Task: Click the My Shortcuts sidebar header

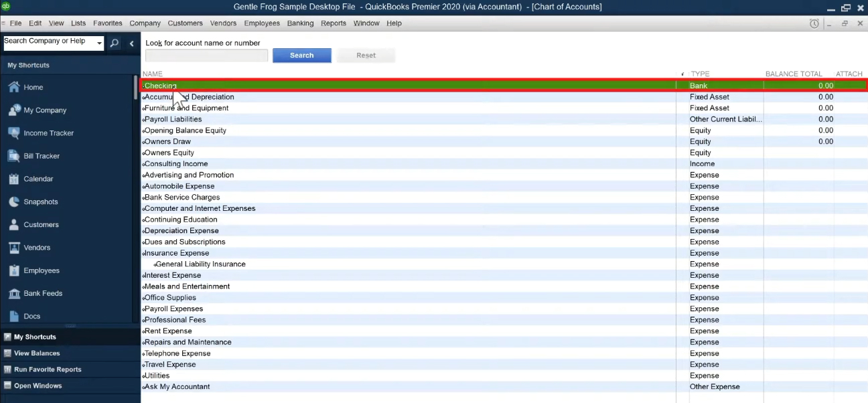Action: pos(28,65)
